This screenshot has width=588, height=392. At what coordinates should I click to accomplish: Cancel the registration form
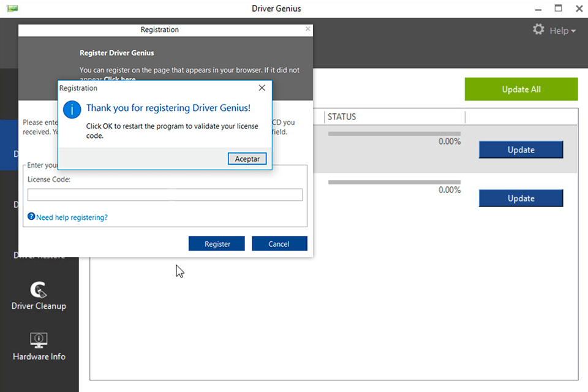coord(279,243)
